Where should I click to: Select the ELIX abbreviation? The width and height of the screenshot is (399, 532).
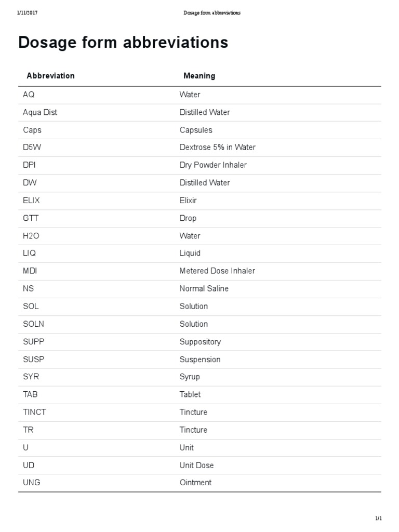(31, 201)
